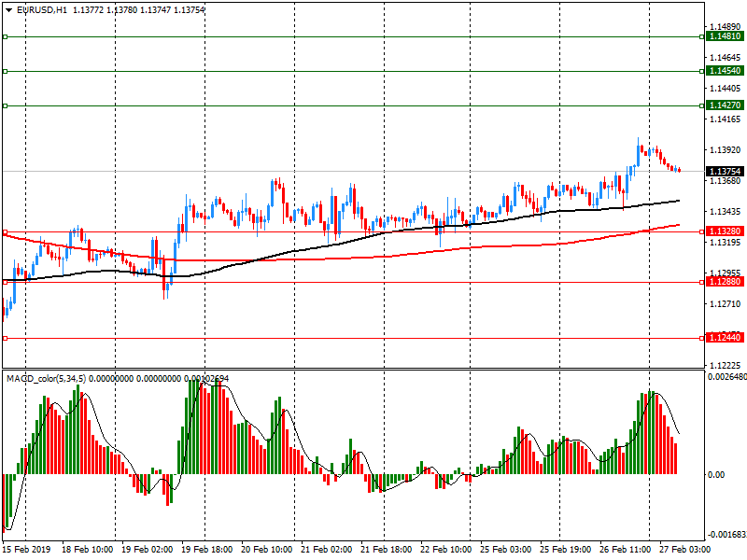Open the chart menu triangle beside EURUSD,H1

(7, 9)
